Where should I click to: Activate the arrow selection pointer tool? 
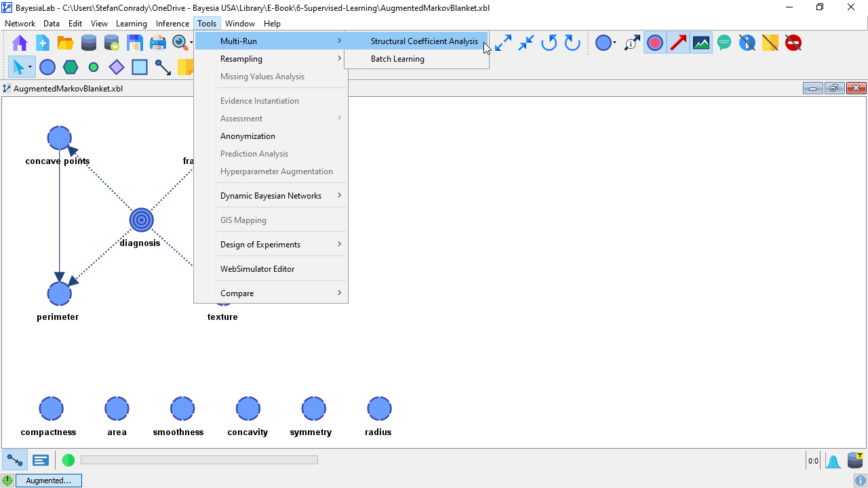click(18, 67)
